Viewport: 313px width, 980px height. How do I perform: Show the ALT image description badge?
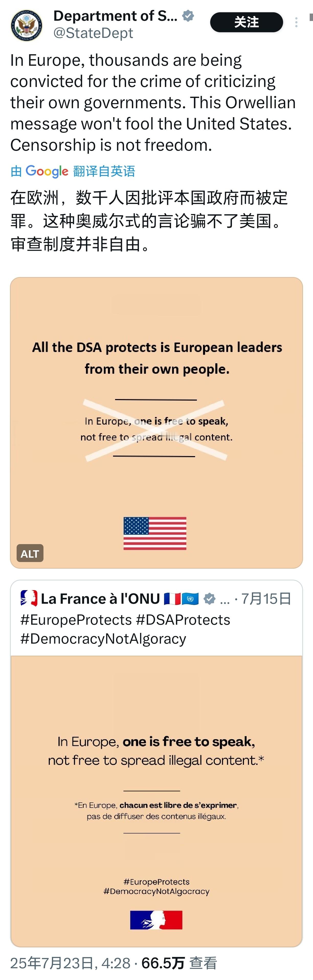point(30,553)
